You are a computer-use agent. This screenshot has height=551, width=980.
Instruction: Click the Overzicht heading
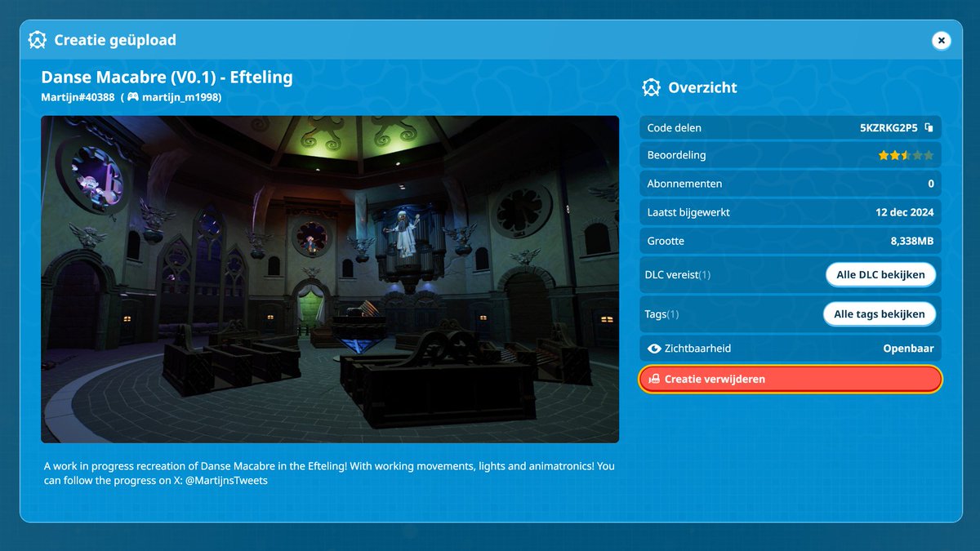point(702,87)
